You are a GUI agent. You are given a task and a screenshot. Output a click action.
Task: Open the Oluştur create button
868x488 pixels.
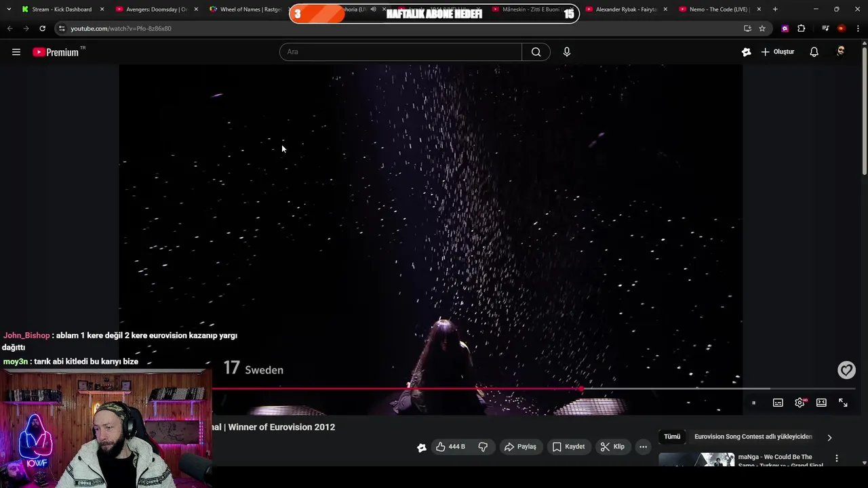point(778,52)
